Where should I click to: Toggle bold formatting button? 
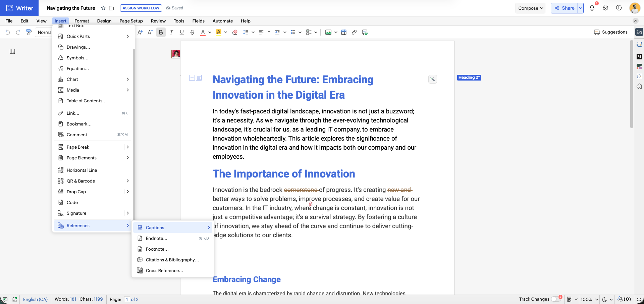pos(161,32)
